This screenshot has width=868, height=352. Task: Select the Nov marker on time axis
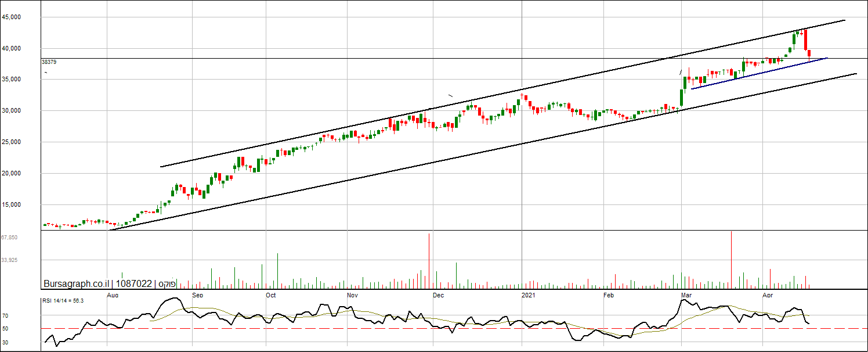(x=352, y=295)
